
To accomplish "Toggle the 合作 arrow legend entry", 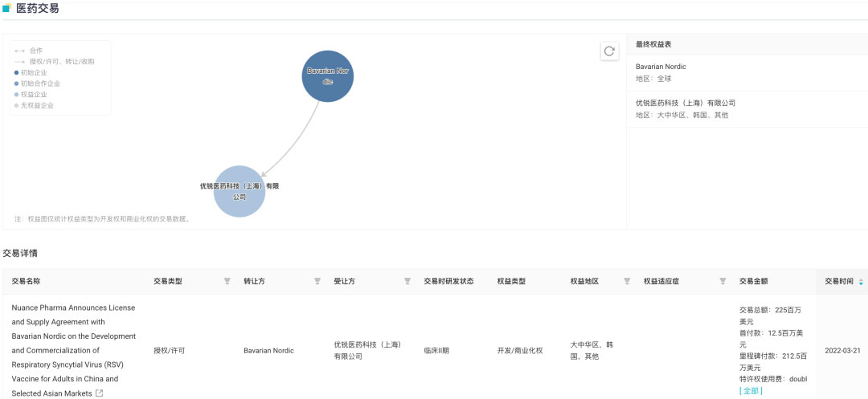I will point(29,51).
